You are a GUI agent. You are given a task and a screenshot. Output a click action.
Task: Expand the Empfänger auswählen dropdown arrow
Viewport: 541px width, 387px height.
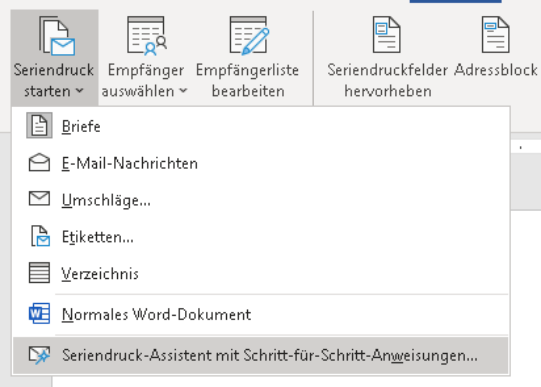pyautogui.click(x=183, y=91)
